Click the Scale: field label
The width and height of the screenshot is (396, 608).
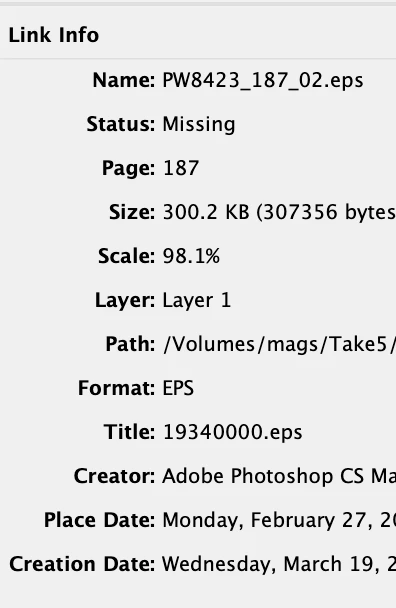tap(126, 256)
